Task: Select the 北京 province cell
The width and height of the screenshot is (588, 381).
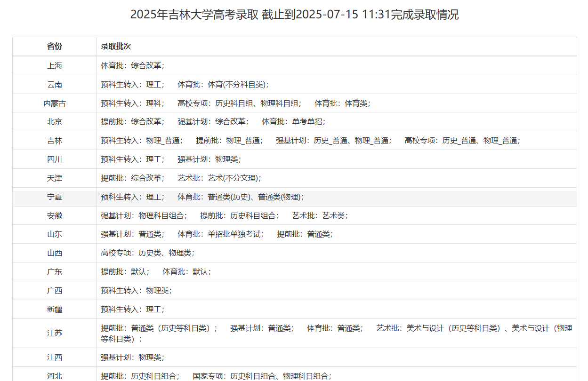Action: (55, 122)
